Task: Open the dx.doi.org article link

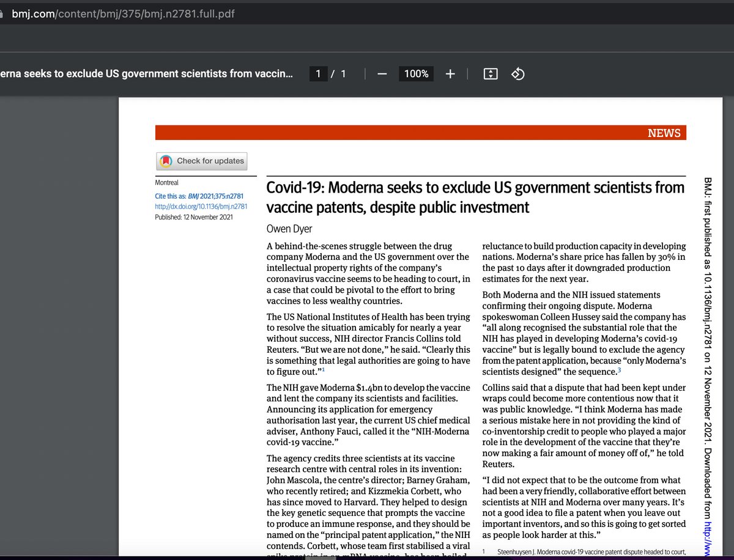Action: pyautogui.click(x=201, y=207)
